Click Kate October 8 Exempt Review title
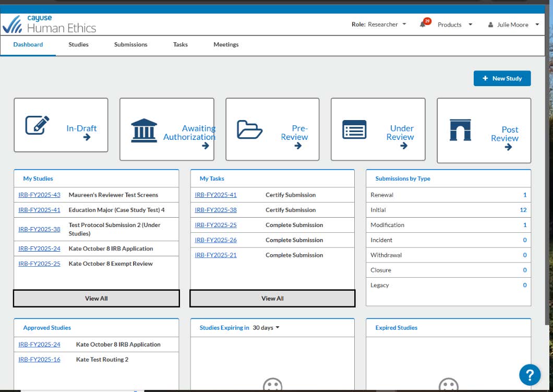Viewport: 553px width, 392px height. coord(111,264)
